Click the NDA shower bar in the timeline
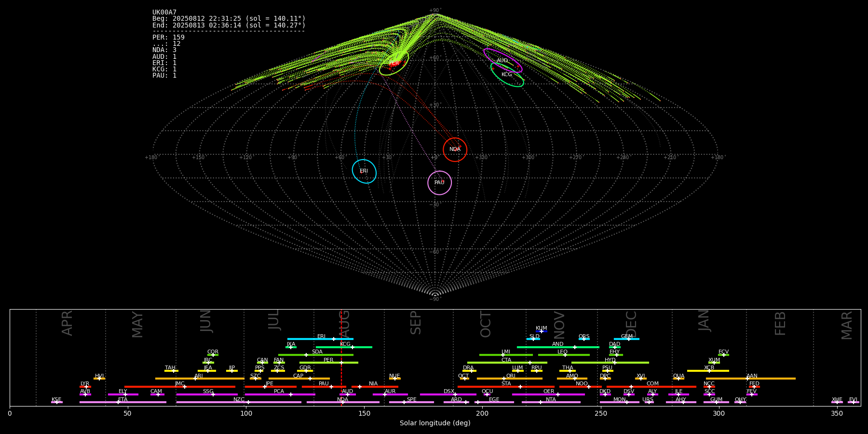868x434 pixels. 343,402
